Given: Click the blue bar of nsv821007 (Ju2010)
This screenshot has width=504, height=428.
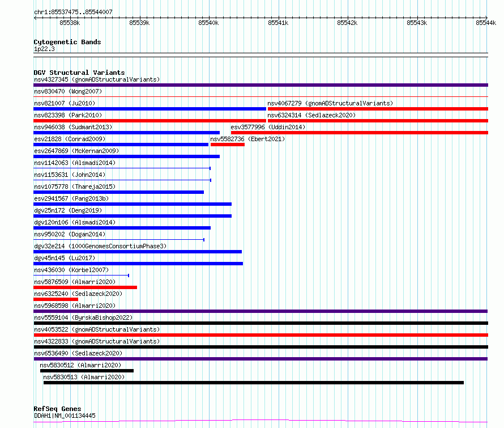Looking at the screenshot, I should pos(150,109).
